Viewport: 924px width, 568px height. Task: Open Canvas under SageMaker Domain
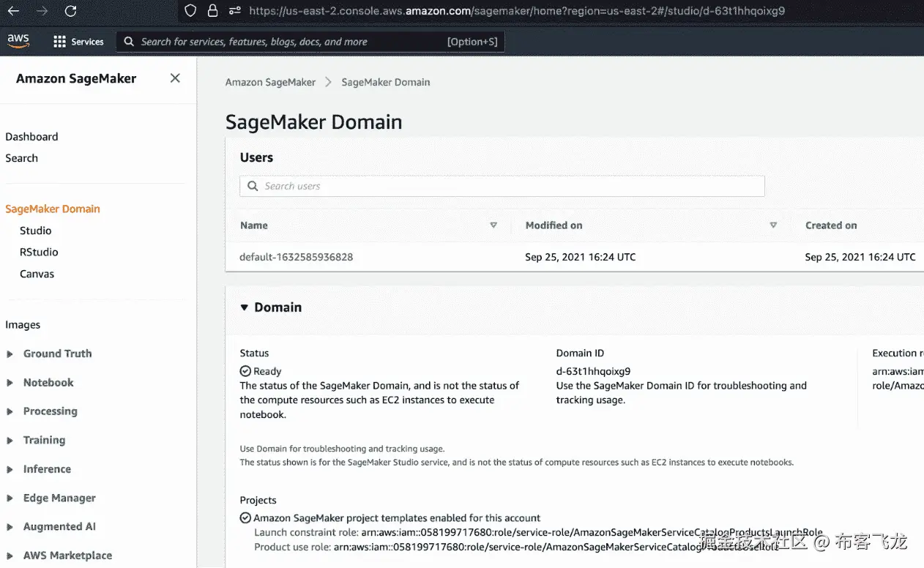(x=37, y=274)
